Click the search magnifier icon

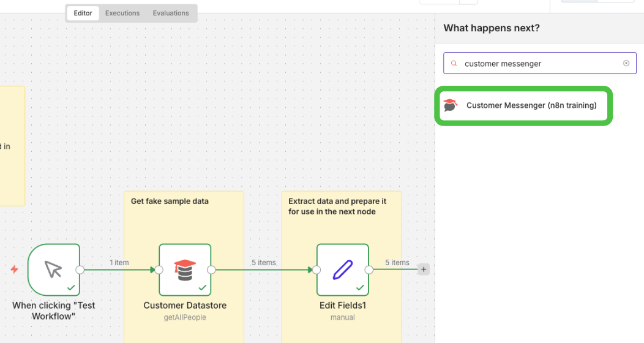pyautogui.click(x=454, y=63)
